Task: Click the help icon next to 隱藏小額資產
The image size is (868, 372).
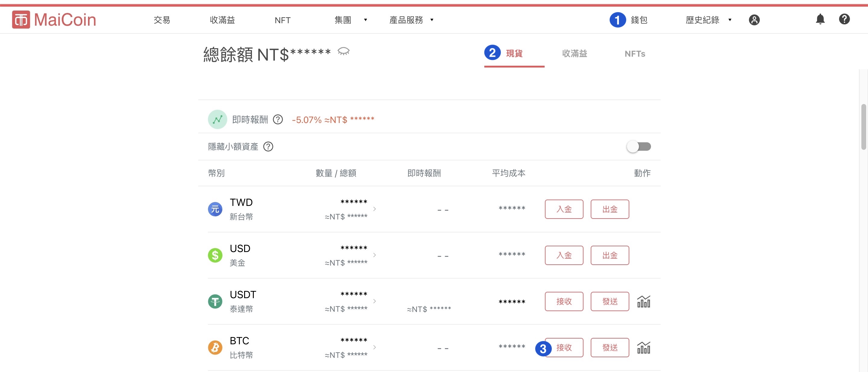Action: tap(268, 147)
